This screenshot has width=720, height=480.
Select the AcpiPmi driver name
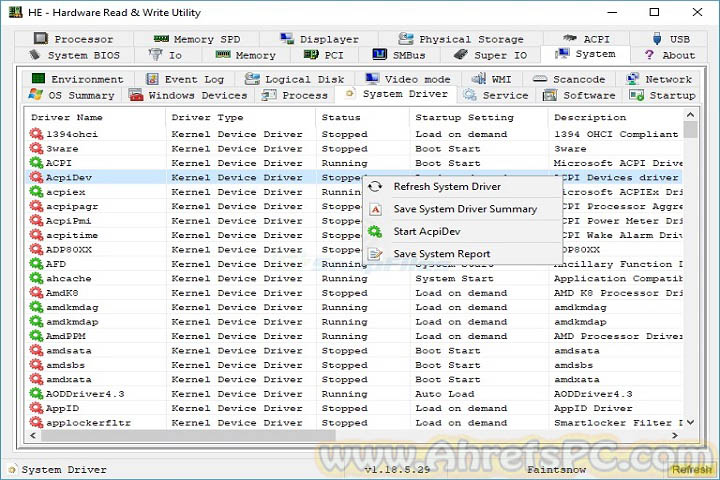tap(68, 221)
